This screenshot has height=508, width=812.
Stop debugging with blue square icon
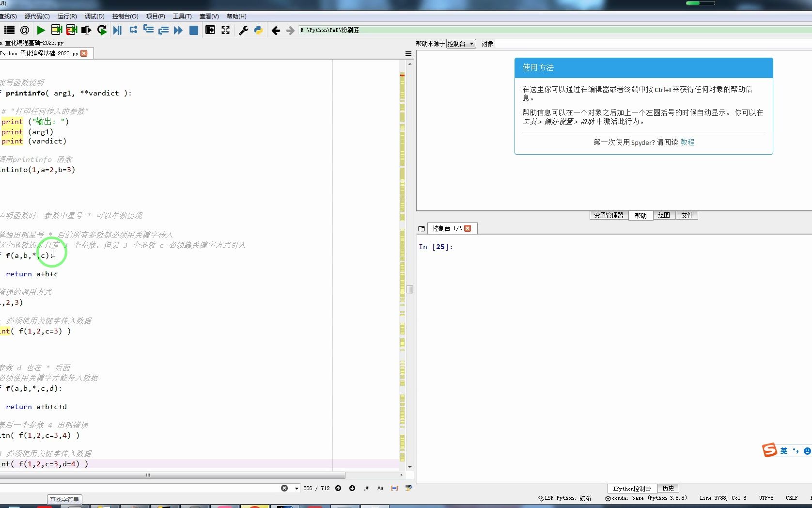click(193, 30)
